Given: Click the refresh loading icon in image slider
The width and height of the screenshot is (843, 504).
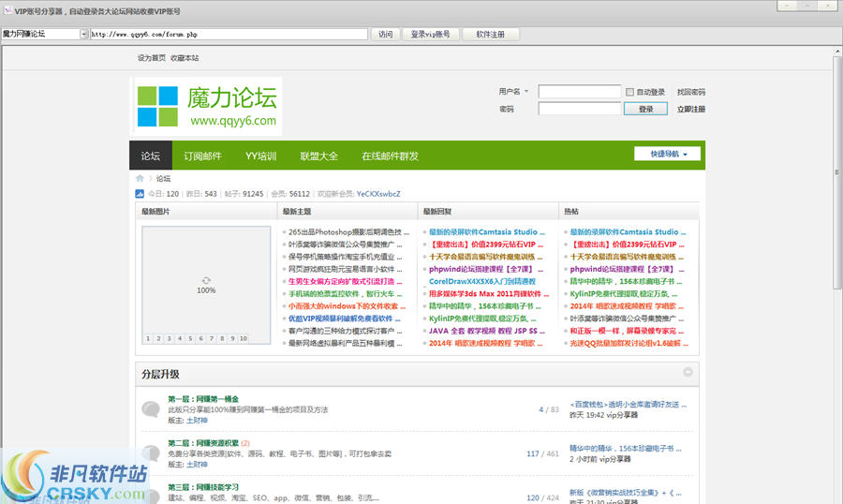Looking at the screenshot, I should click(206, 280).
